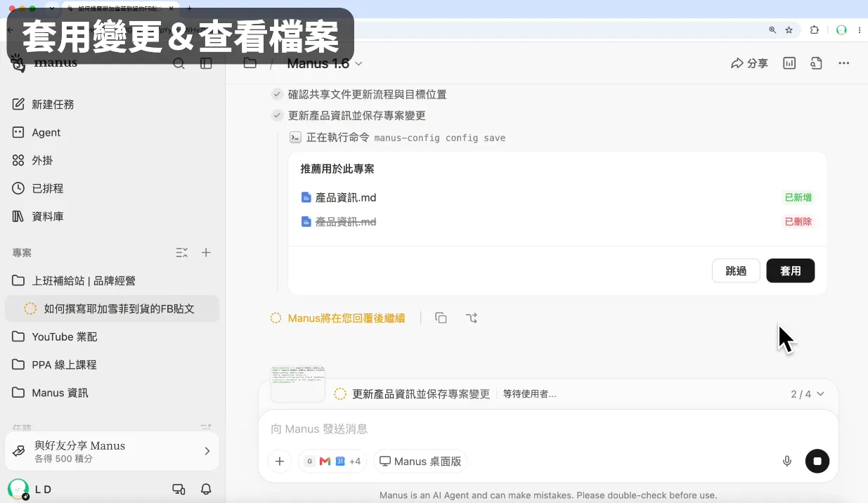The height and width of the screenshot is (503, 868).
Task: Click the folder icon in breadcrumb
Action: point(250,63)
